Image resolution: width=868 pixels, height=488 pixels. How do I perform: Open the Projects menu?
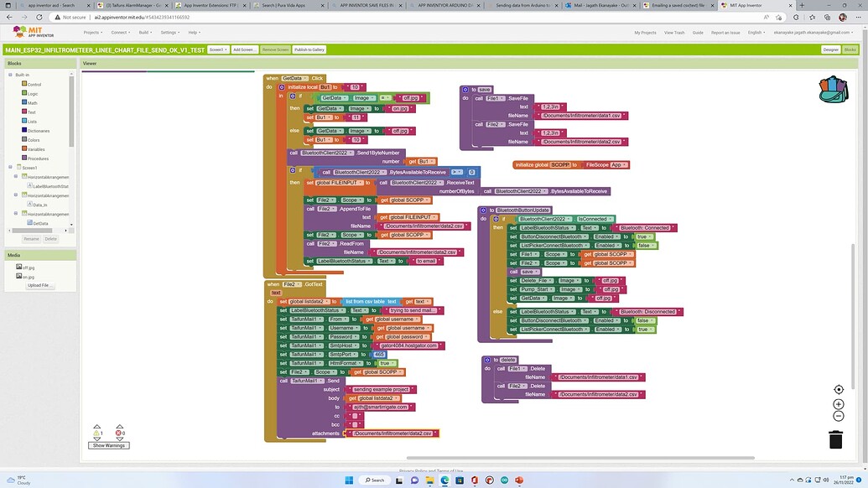pos(92,33)
